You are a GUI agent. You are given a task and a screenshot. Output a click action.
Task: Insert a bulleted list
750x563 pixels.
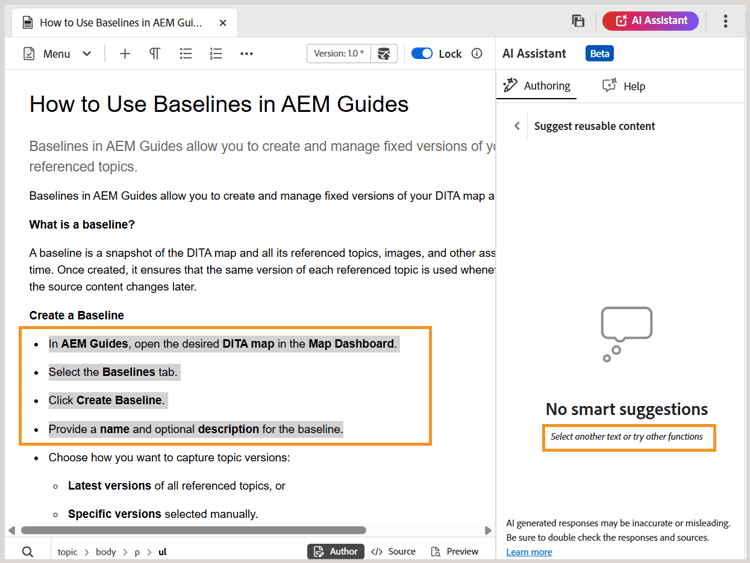pyautogui.click(x=186, y=54)
